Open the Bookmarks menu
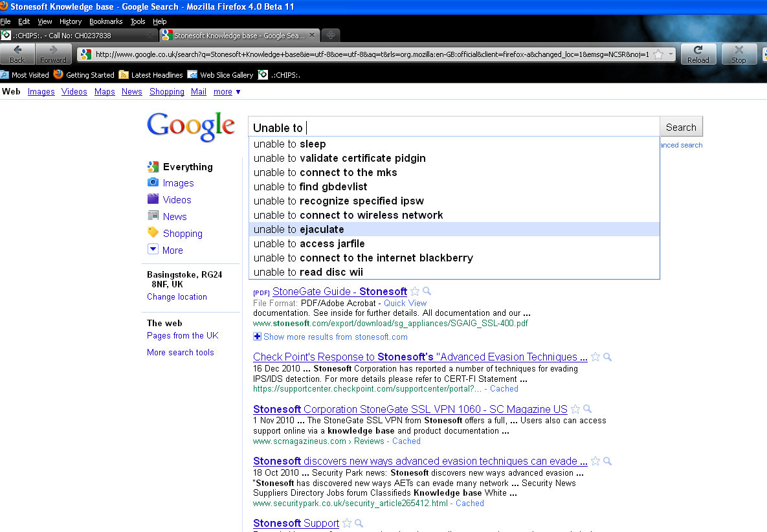The width and height of the screenshot is (767, 532). pyautogui.click(x=106, y=21)
